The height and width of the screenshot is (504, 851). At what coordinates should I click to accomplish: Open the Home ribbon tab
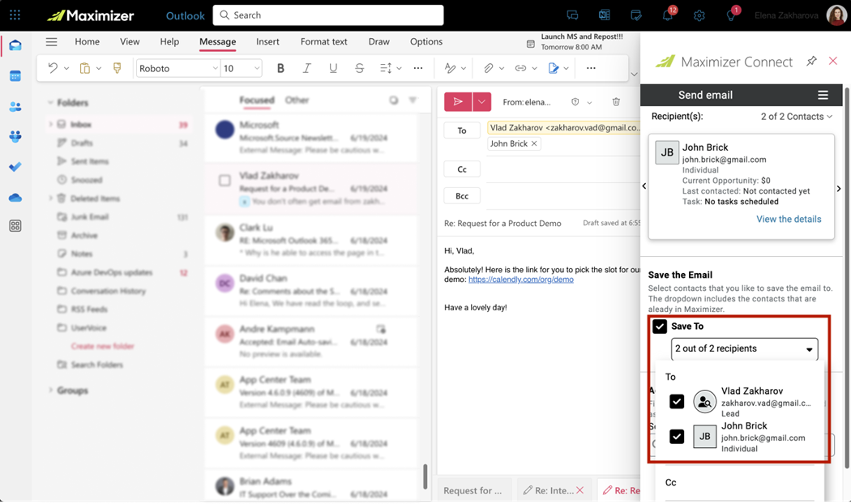87,42
